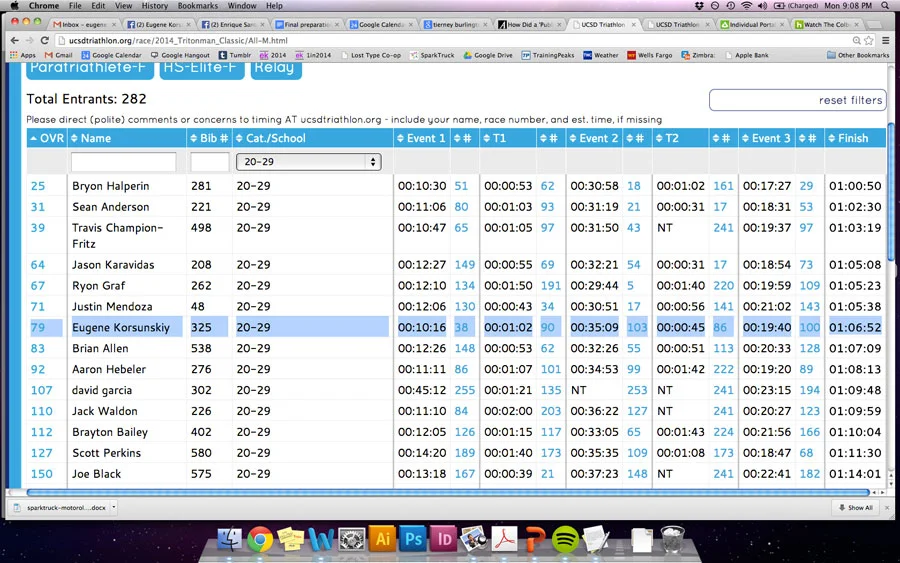The height and width of the screenshot is (563, 900).
Task: Open overall rank link 25 for Bryon Halperin
Action: click(38, 186)
